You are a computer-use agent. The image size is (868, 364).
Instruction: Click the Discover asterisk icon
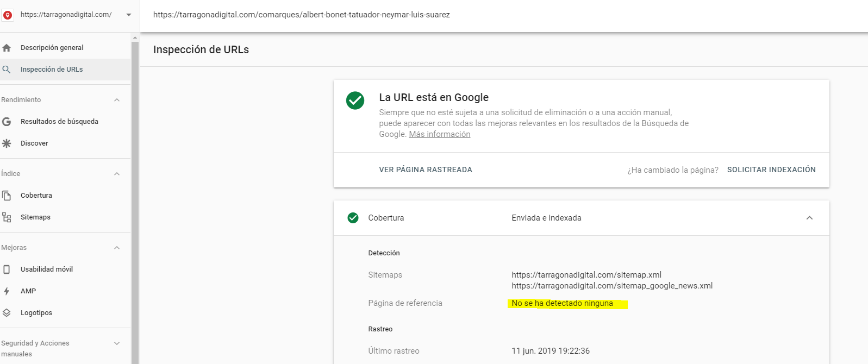[7, 143]
